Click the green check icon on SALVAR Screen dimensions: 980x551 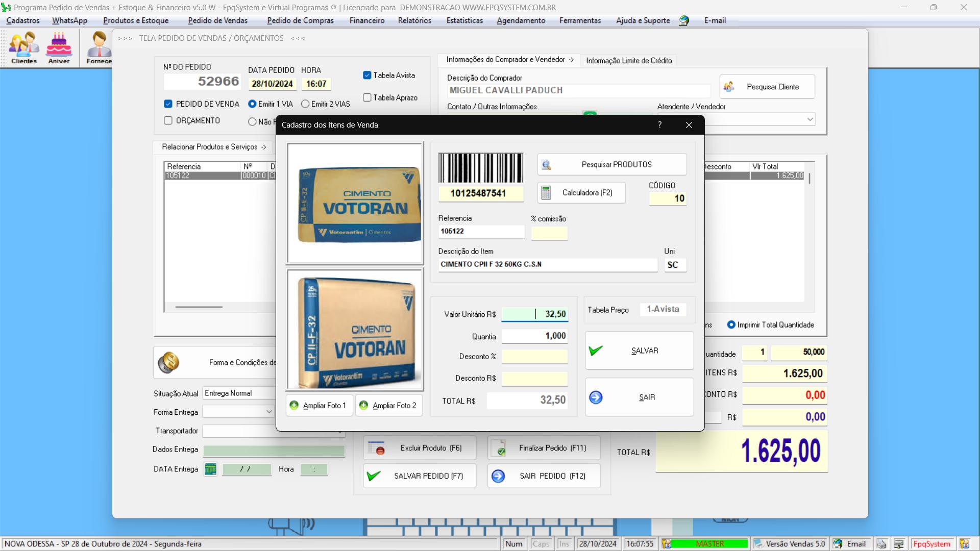coord(596,350)
